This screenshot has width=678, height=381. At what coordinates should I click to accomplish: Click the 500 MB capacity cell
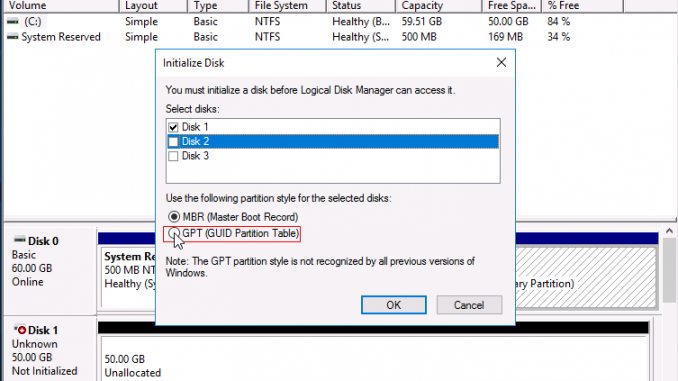coord(419,37)
